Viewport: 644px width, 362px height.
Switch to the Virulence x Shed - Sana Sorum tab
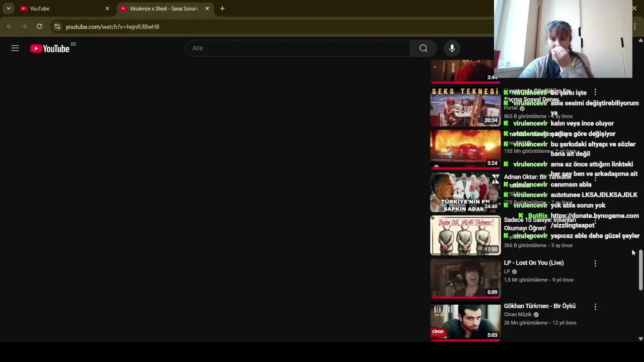(165, 9)
